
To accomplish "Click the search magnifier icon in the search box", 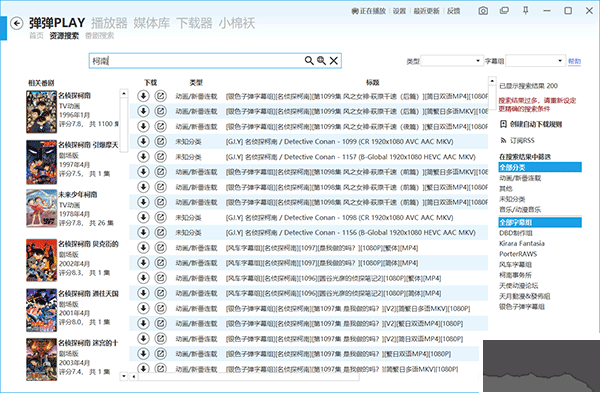I will click(x=309, y=60).
